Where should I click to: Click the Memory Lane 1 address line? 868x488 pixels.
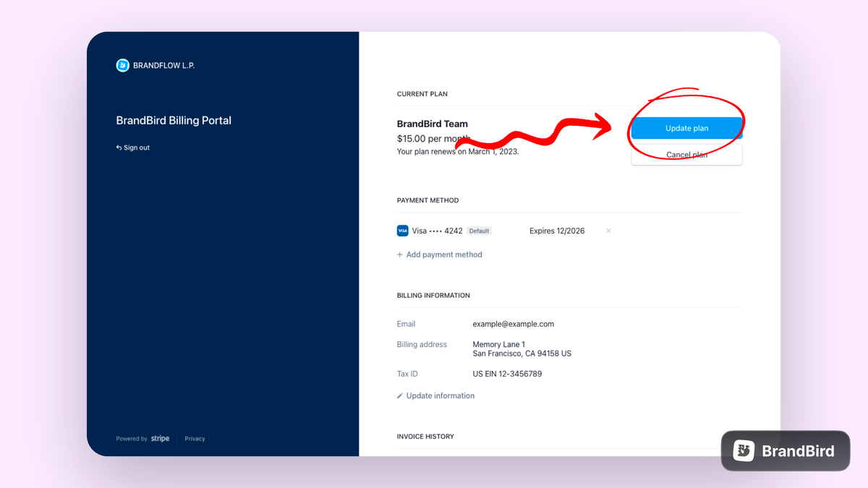[499, 344]
